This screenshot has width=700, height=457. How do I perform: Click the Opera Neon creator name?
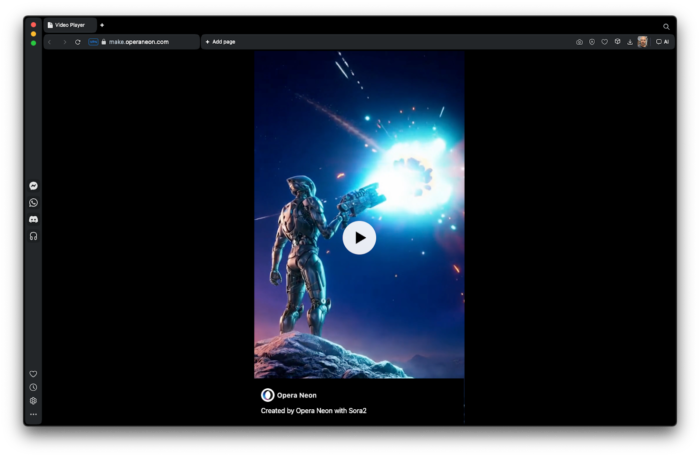[x=296, y=395]
